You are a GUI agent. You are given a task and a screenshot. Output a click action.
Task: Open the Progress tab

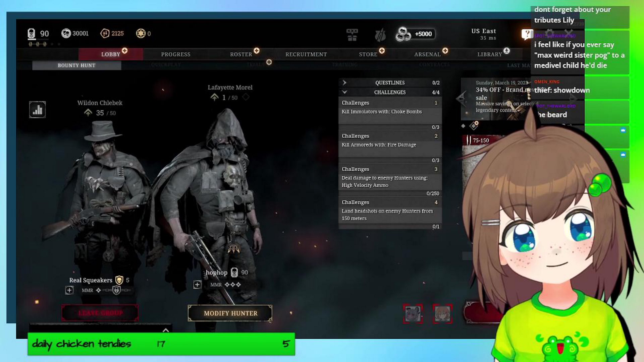175,54
